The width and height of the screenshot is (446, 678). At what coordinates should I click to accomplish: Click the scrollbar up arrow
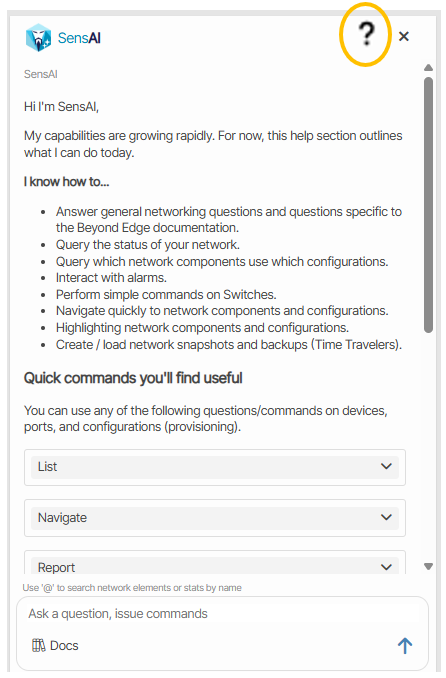coord(428,67)
